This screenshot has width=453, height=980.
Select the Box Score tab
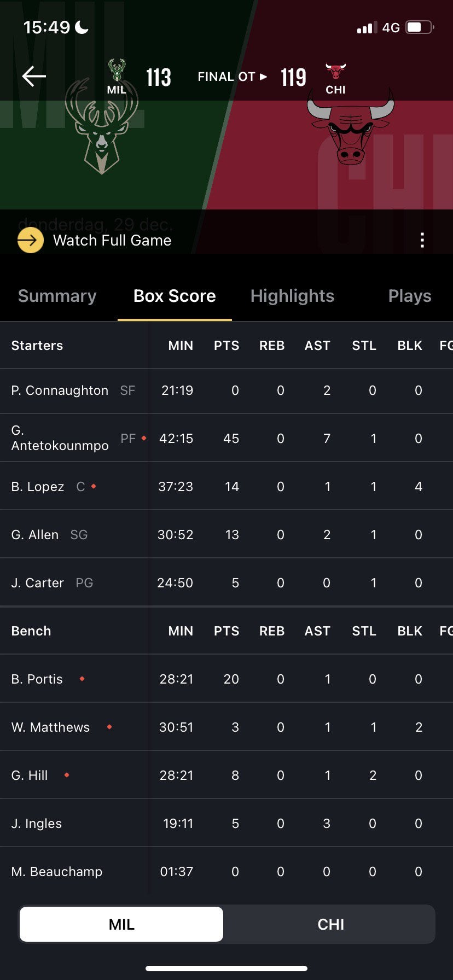pos(175,296)
